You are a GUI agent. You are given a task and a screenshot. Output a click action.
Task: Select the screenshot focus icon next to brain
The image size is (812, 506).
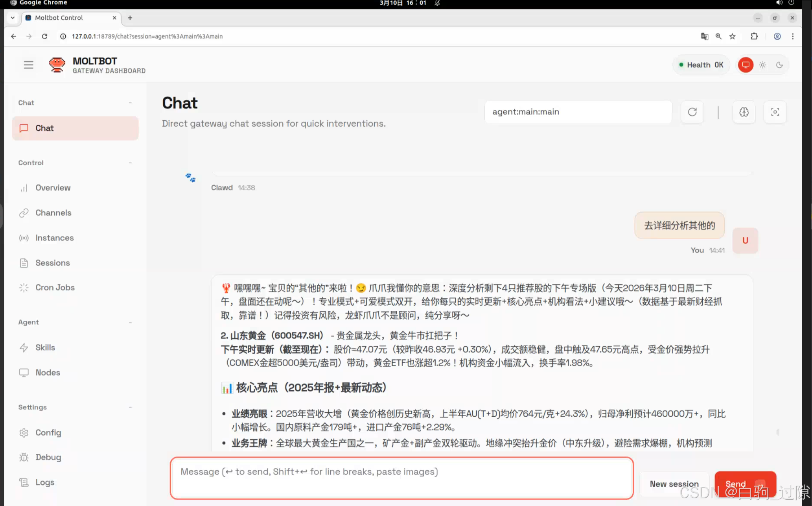(x=775, y=112)
